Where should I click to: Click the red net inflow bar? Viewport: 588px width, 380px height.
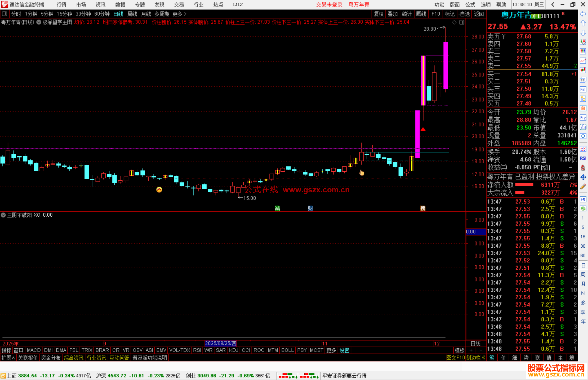524,185
